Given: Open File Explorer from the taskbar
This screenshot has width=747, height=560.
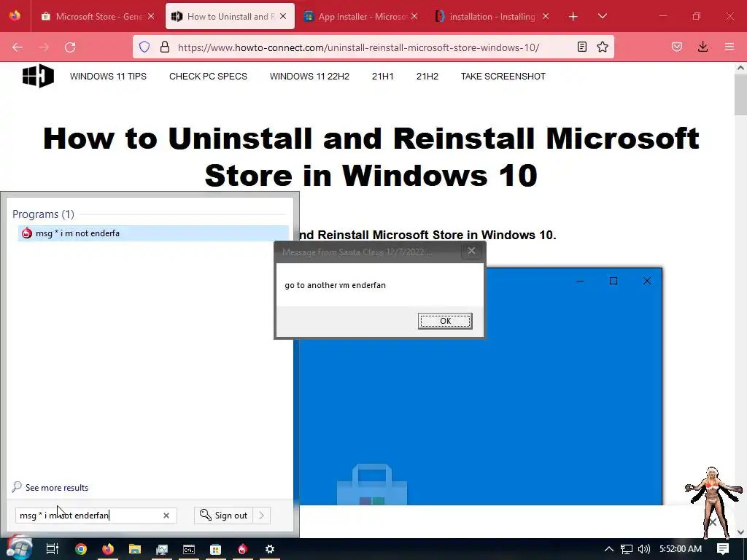Looking at the screenshot, I should pos(135,549).
